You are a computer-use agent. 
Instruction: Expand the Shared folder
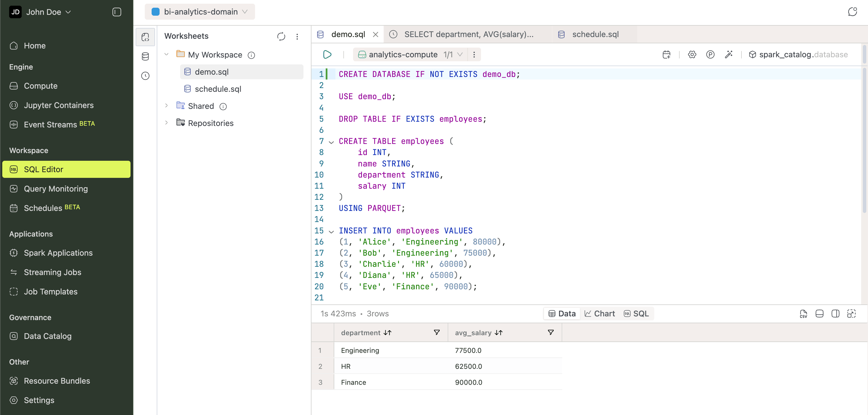pos(167,105)
